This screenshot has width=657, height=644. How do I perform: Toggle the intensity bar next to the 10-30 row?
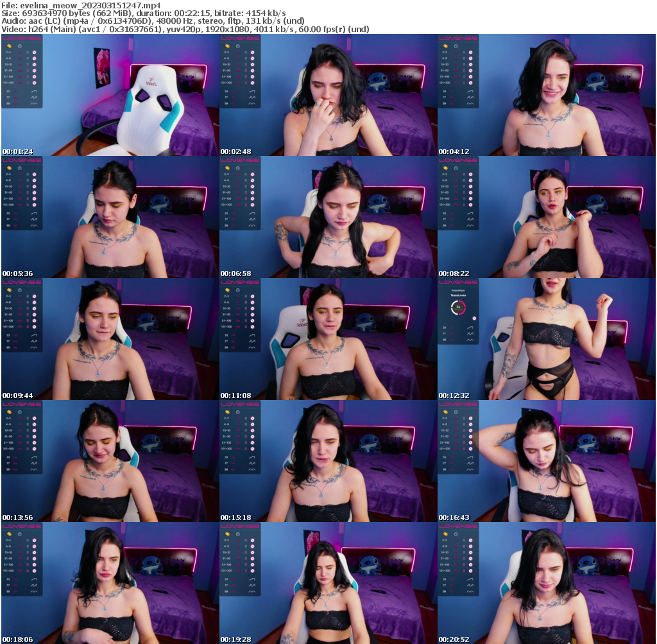[x=28, y=64]
